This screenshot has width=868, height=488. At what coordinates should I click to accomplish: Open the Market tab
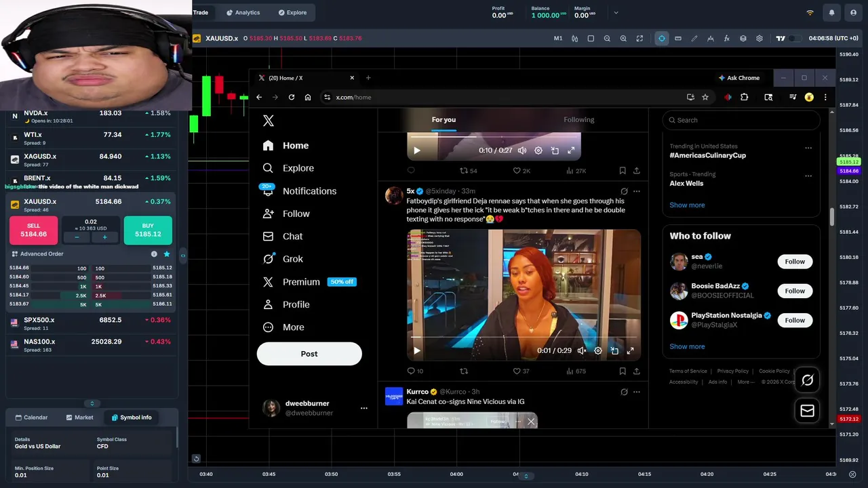(x=80, y=418)
